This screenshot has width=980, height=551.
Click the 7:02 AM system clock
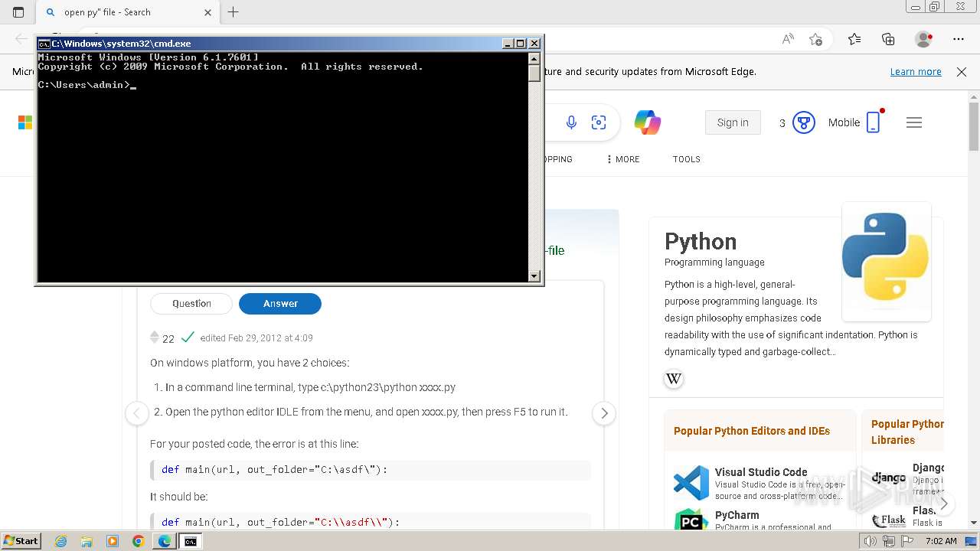tap(941, 541)
